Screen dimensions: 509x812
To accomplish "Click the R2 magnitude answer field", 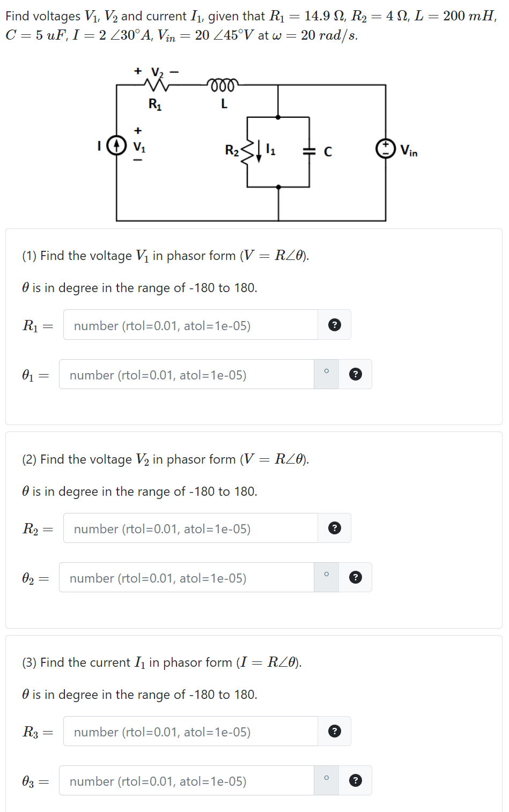I will [x=190, y=528].
